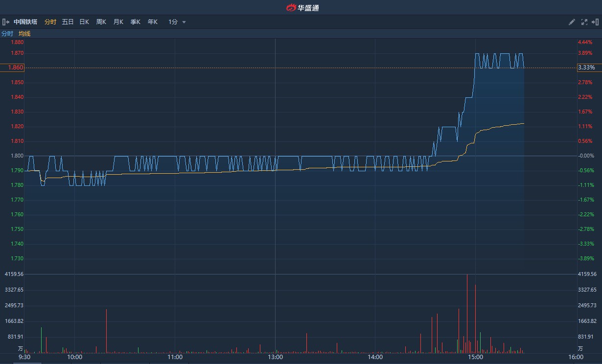Click the -3.89% percentage label
Viewport: 602px width, 364px height.
tap(586, 258)
